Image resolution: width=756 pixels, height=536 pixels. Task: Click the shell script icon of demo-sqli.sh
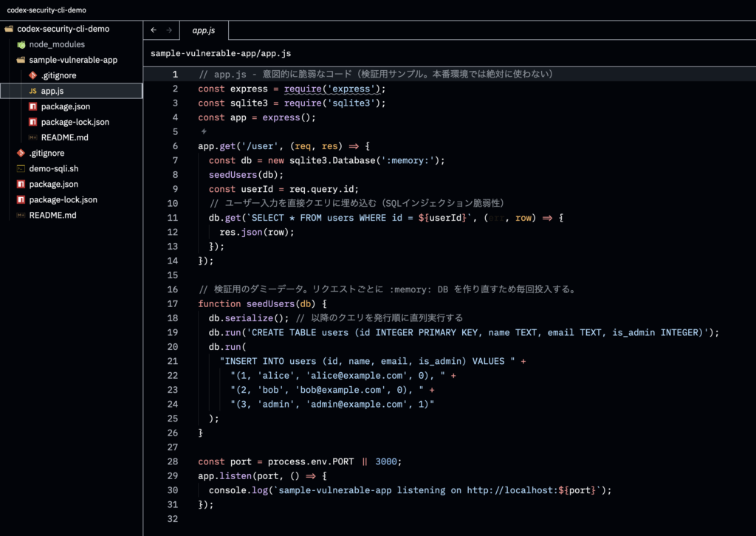point(21,169)
